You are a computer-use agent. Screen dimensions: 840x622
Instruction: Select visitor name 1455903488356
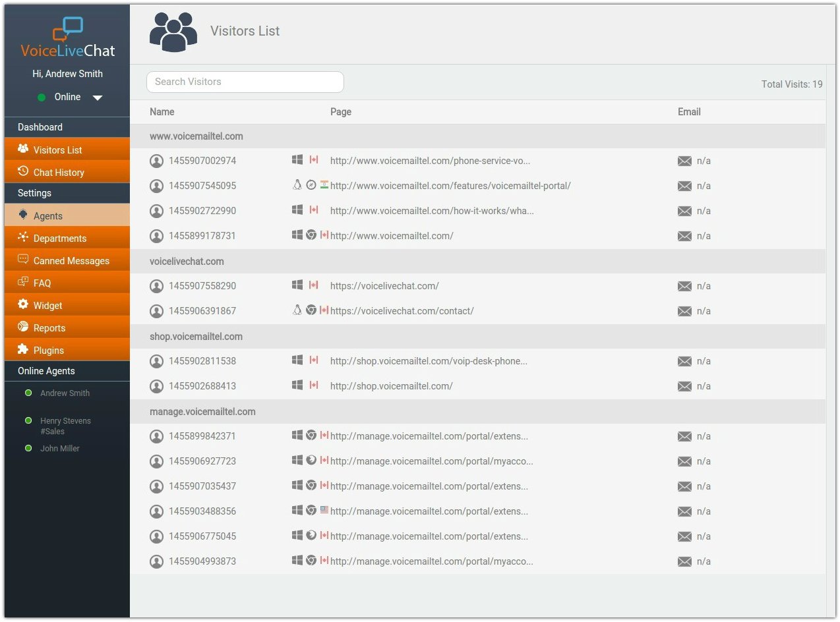pos(202,511)
